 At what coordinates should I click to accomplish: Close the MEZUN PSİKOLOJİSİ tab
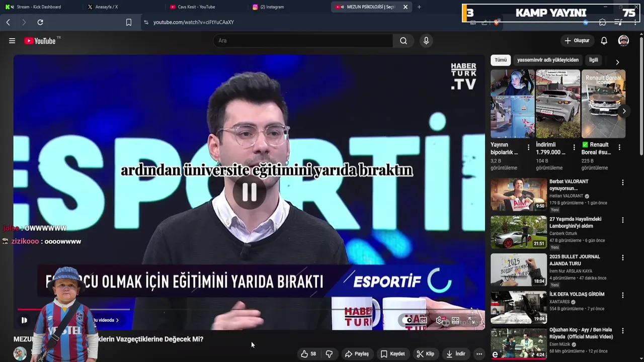pos(406,7)
